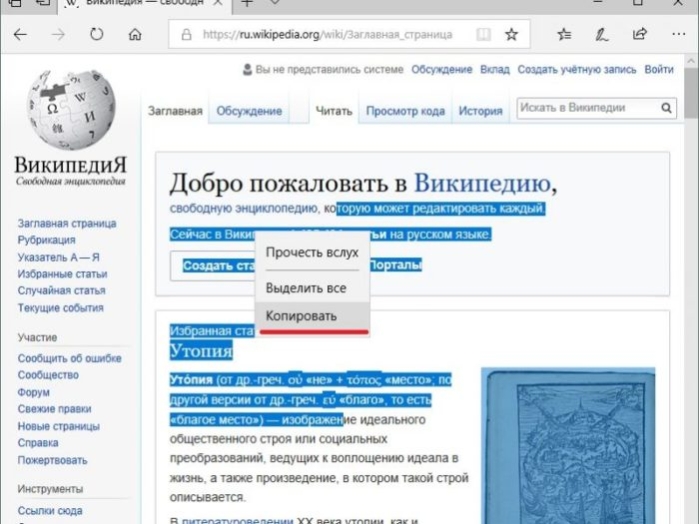The image size is (699, 524).
Task: Open the Сообщество sidebar link
Action: pyautogui.click(x=48, y=375)
